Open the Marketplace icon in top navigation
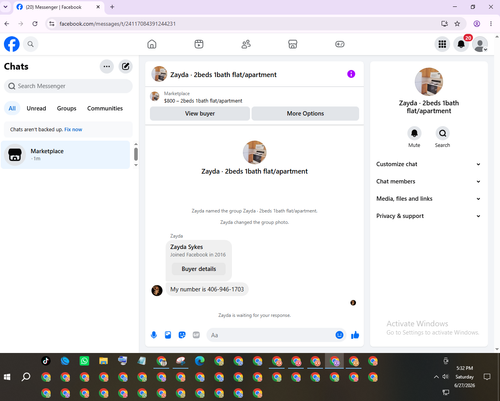This screenshot has height=401, width=500. (x=293, y=44)
